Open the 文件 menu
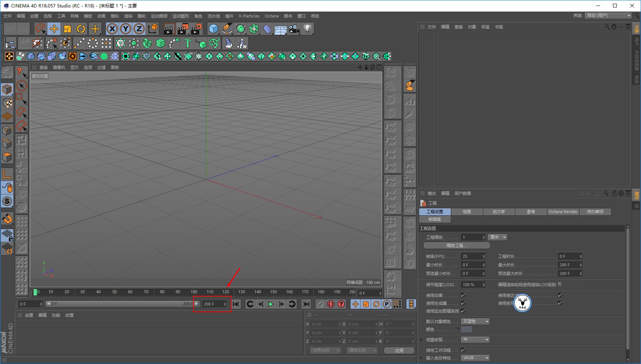 tap(7, 16)
